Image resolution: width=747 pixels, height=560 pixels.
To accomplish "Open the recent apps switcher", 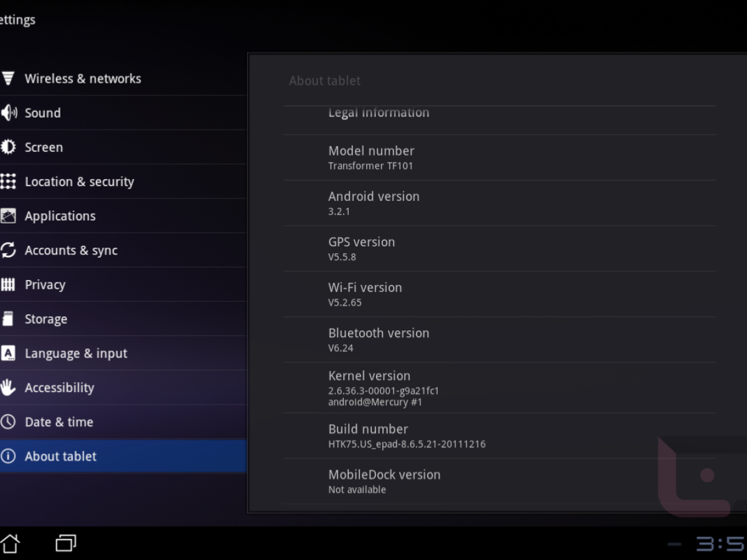I will [x=66, y=543].
